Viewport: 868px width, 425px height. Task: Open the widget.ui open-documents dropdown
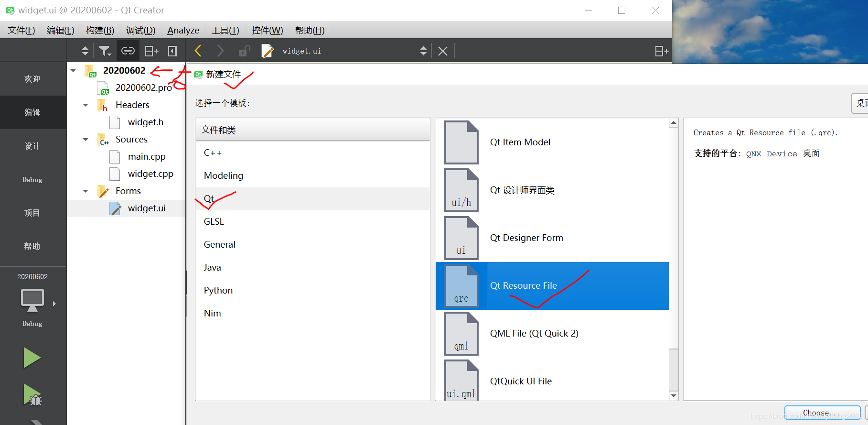(x=423, y=51)
